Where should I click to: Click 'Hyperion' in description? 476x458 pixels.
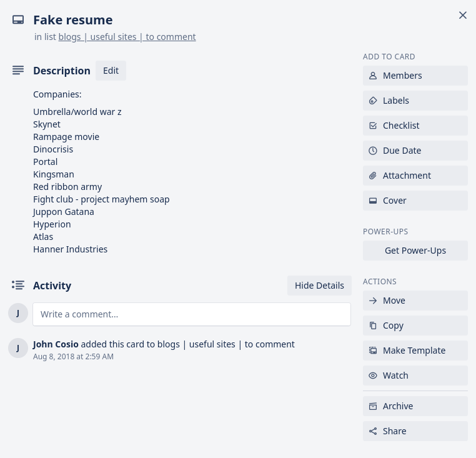click(x=52, y=224)
